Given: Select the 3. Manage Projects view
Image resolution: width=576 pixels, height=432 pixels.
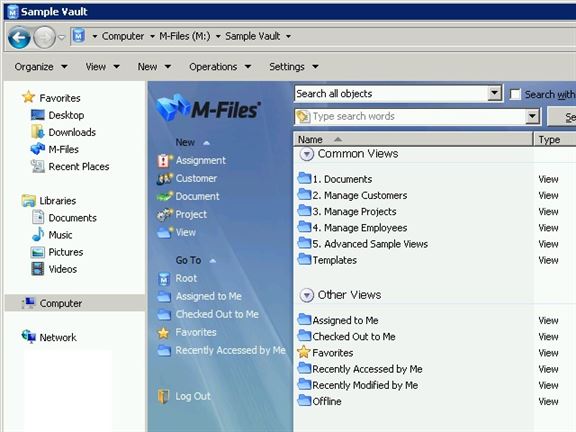Looking at the screenshot, I should [x=347, y=211].
